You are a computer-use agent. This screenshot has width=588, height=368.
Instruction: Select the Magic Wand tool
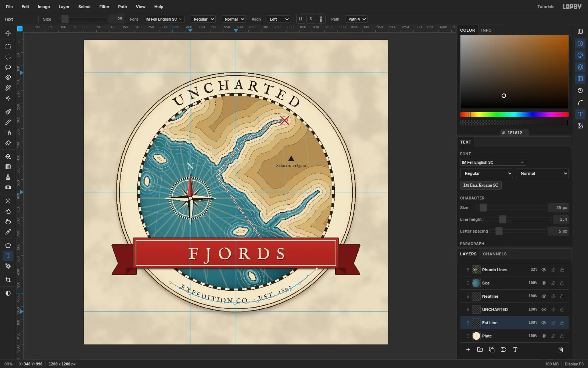click(8, 88)
